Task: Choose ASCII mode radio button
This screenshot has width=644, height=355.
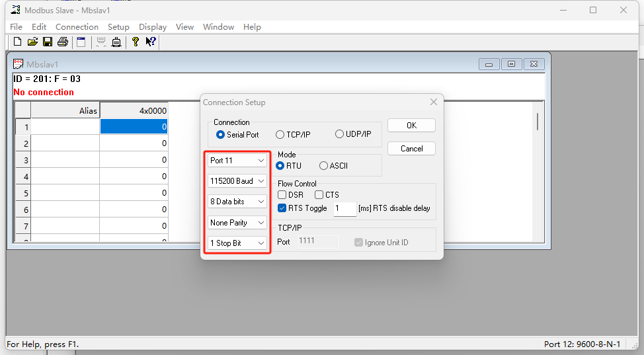Action: [323, 166]
